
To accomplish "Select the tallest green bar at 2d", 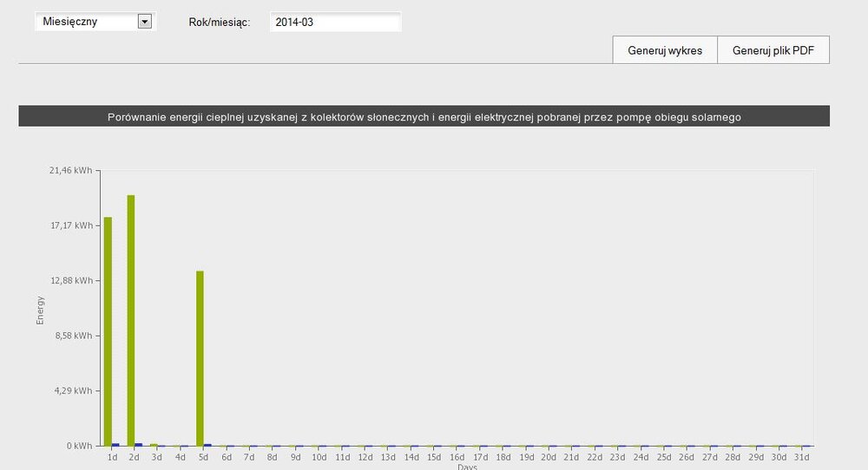I will click(131, 319).
